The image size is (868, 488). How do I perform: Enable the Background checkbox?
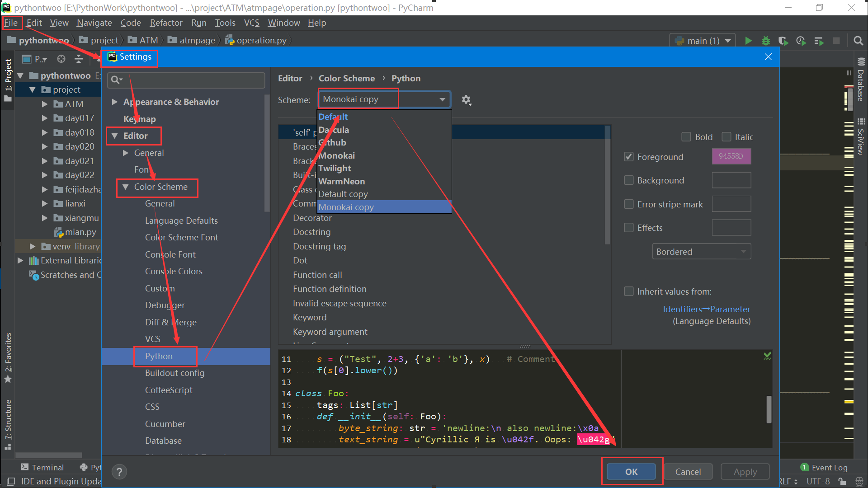tap(628, 180)
